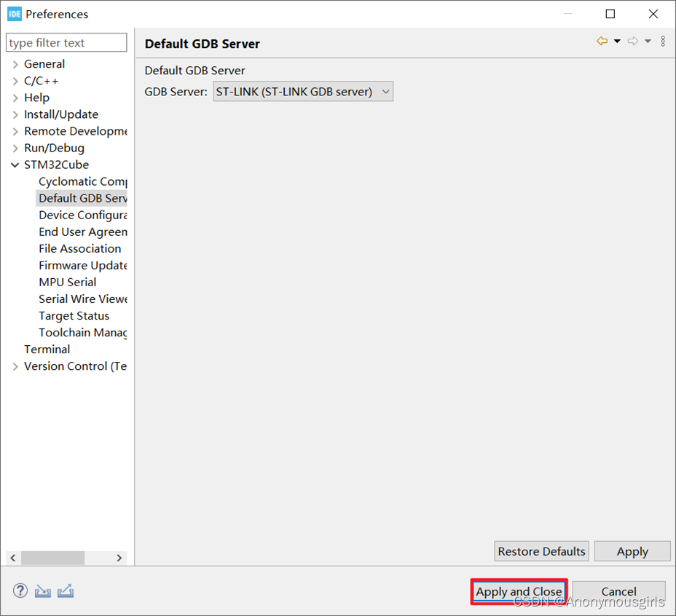Close the Preferences dialog window
This screenshot has width=676, height=616.
tap(653, 14)
